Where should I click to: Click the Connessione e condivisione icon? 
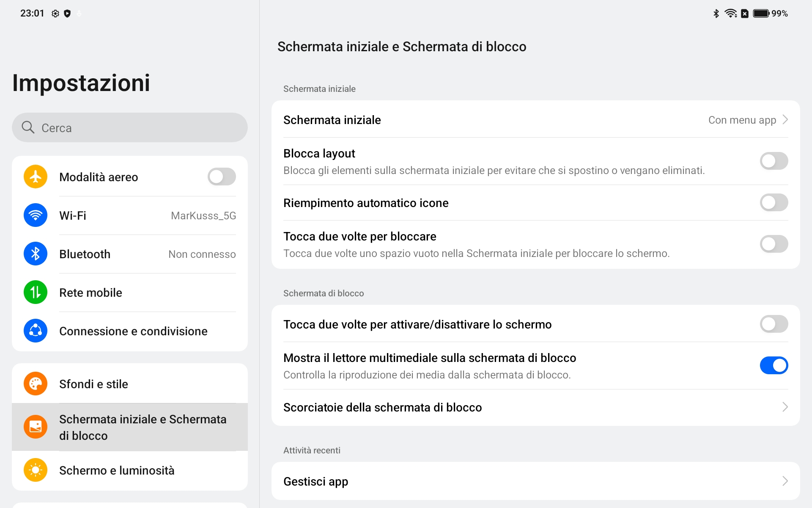pyautogui.click(x=36, y=331)
